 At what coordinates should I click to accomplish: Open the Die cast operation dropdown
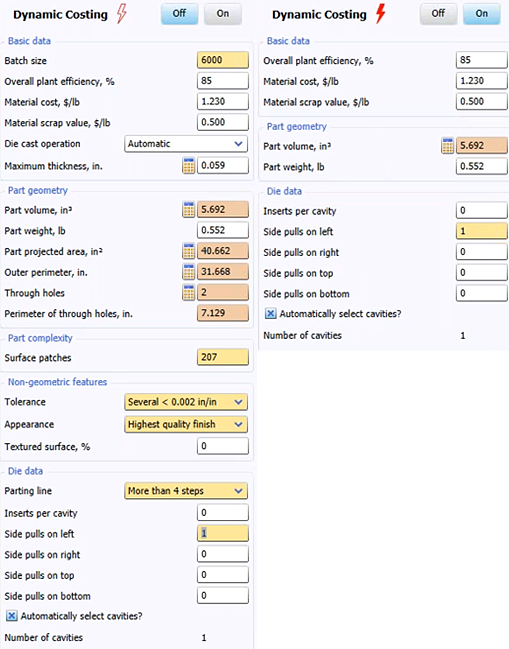186,144
